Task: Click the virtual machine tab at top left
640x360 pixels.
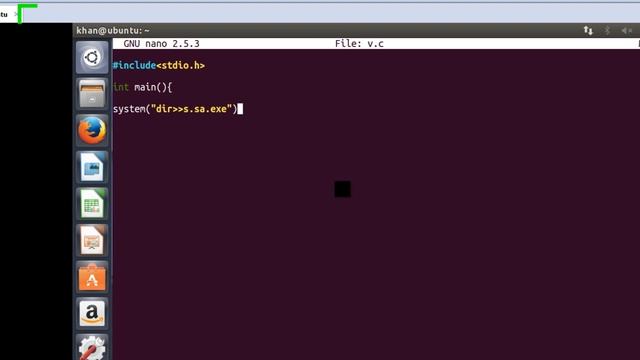Action: pos(9,14)
